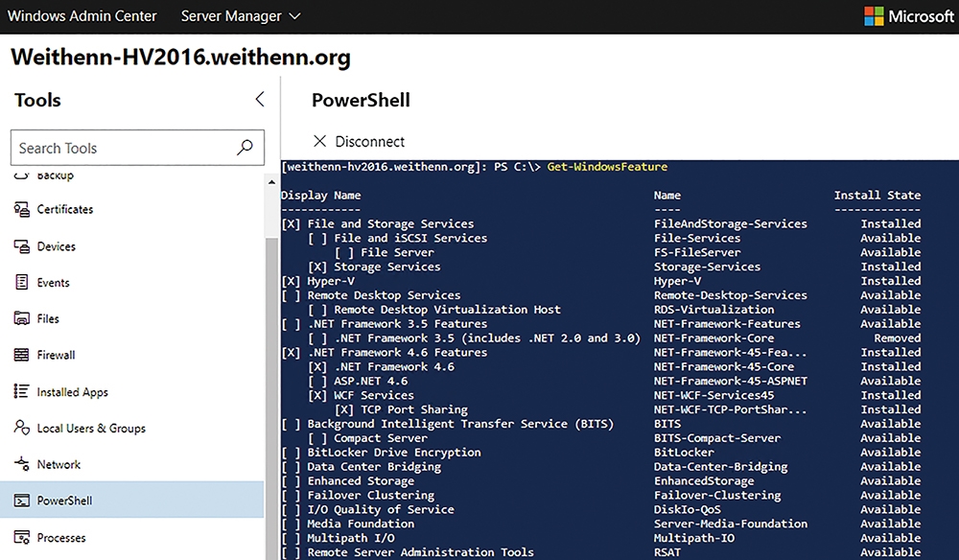959x560 pixels.
Task: Click the tools list scrollbar thumb
Action: [271, 397]
